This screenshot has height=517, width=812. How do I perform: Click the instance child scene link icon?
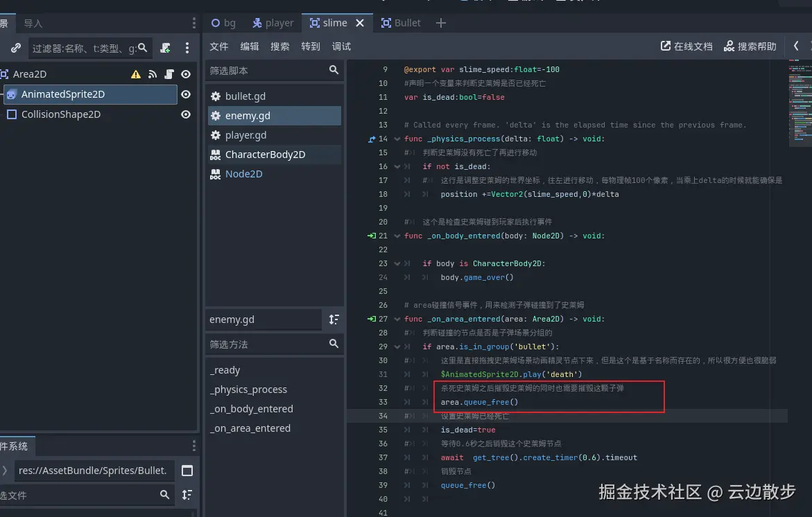pyautogui.click(x=15, y=48)
